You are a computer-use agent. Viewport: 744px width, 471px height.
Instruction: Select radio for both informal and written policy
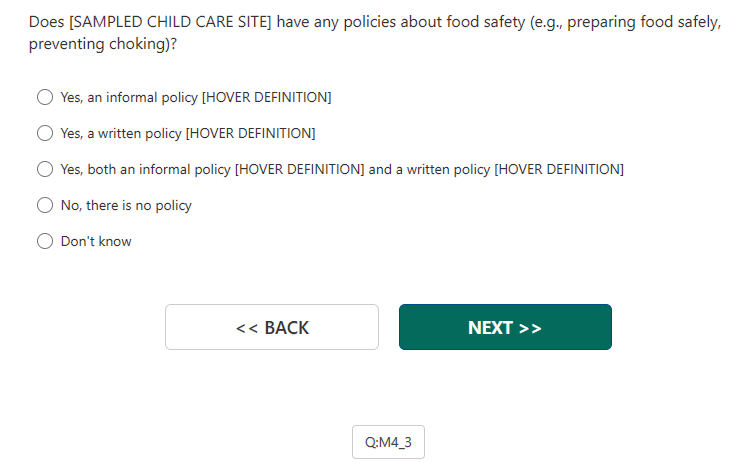point(45,169)
